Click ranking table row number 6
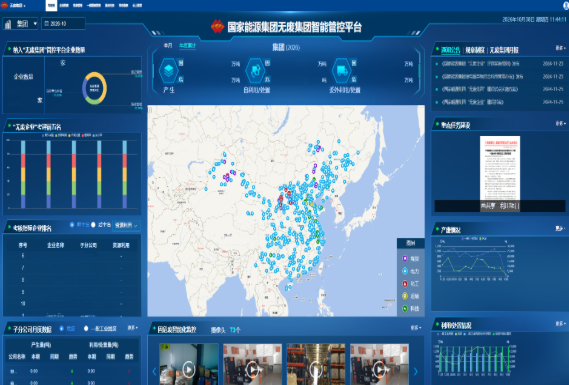 [x=72, y=256]
